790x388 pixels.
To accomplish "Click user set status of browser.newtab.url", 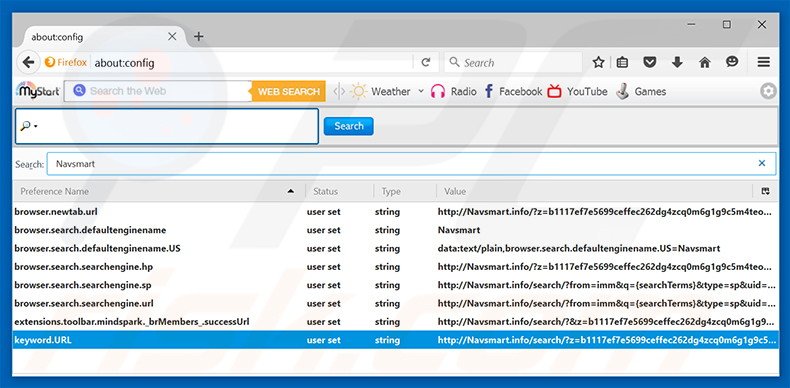I will pyautogui.click(x=323, y=212).
